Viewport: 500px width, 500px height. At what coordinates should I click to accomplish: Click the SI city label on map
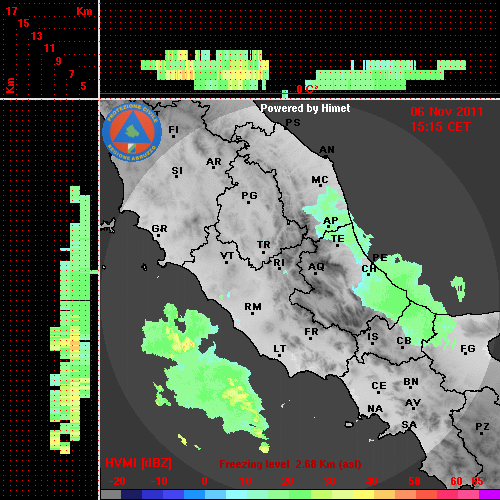pos(177,171)
